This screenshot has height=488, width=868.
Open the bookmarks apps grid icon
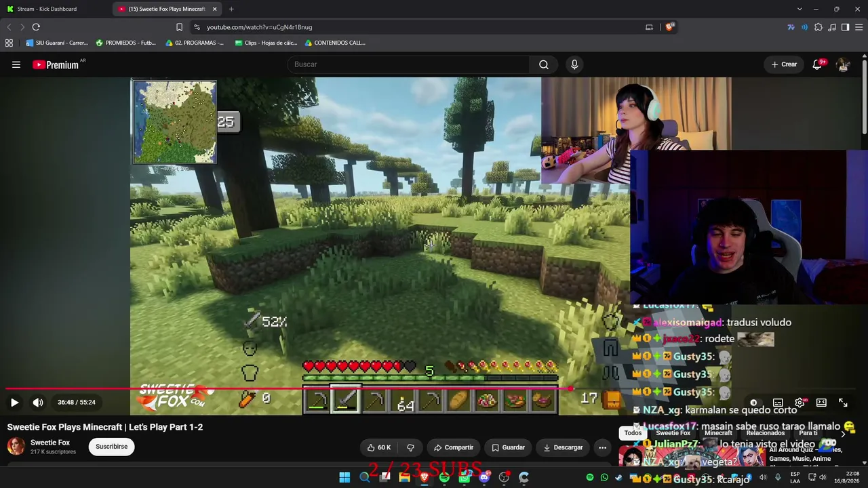click(9, 43)
